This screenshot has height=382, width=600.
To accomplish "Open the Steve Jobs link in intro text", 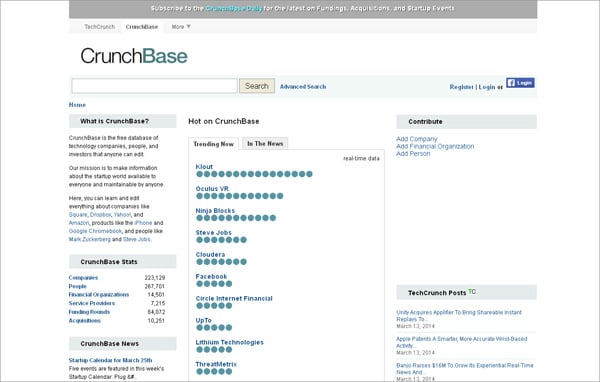I will click(137, 239).
